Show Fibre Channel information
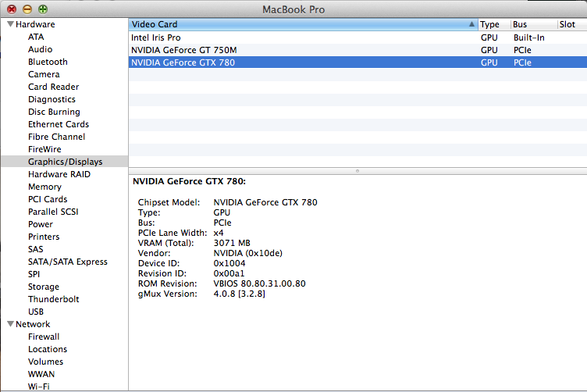Viewport: 587px width, 392px height. click(56, 137)
